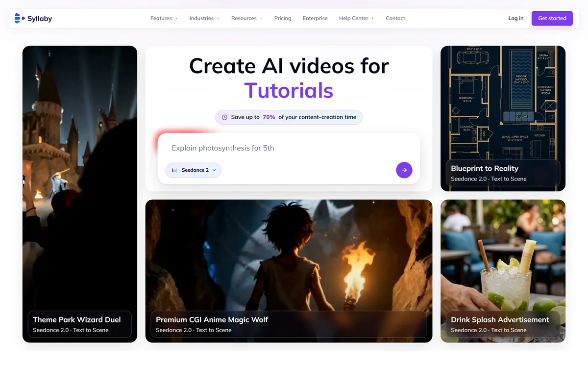
Task: Open the Blueprint to Reality card
Action: click(503, 118)
